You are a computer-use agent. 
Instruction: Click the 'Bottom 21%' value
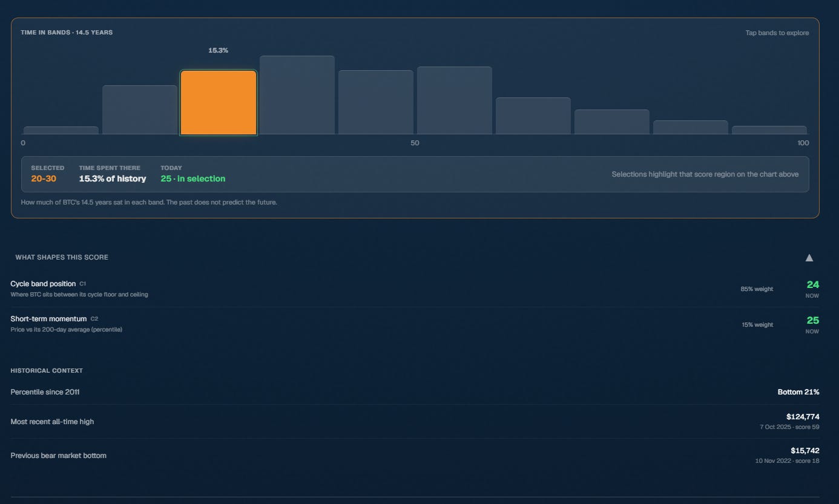[798, 392]
